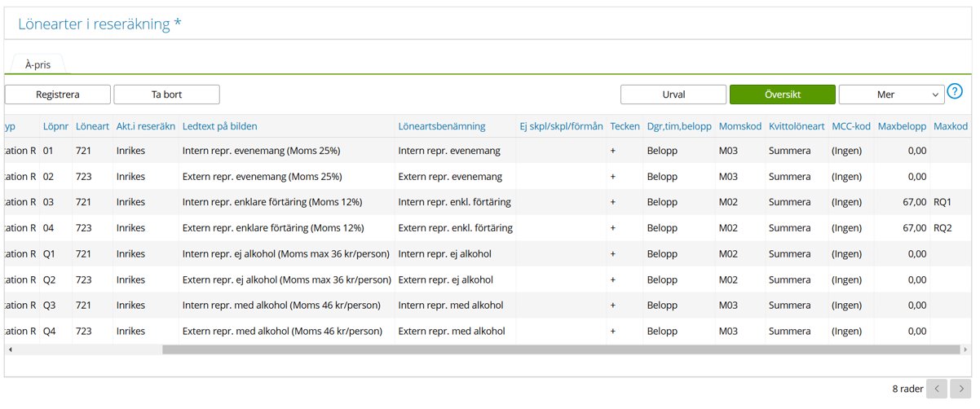The width and height of the screenshot is (980, 409).
Task: Click right arrow of horizontal scrollbar
Action: tap(968, 350)
